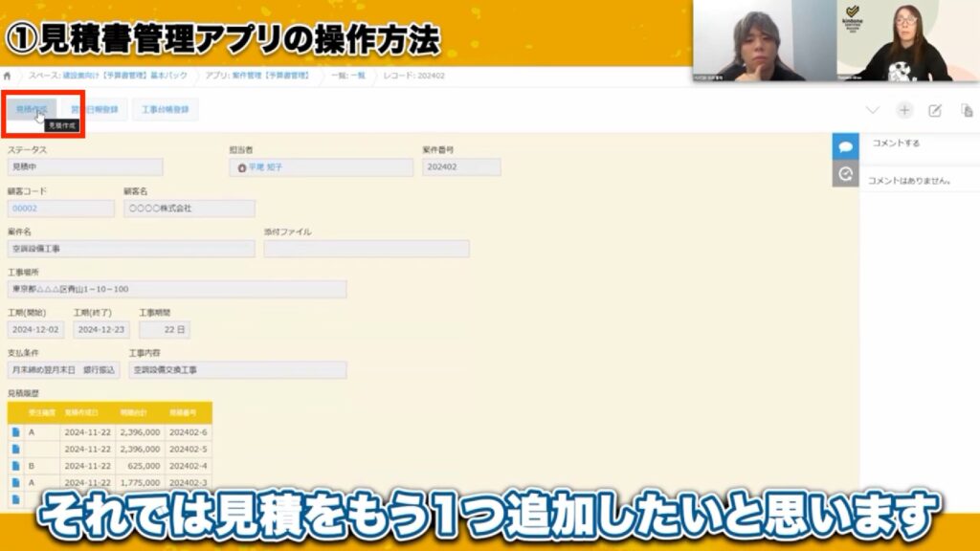
Task: Duplicate the record with the copy icon
Action: pyautogui.click(x=967, y=111)
